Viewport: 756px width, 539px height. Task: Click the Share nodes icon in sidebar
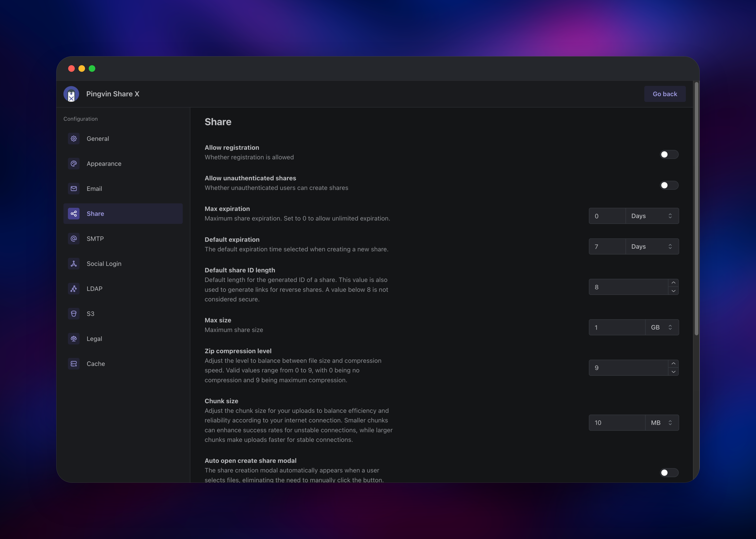coord(74,214)
